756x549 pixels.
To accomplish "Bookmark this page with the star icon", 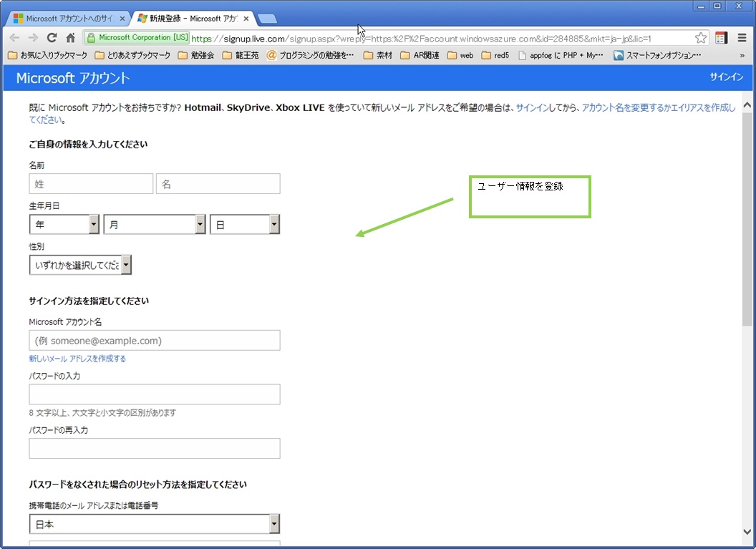I will (701, 38).
